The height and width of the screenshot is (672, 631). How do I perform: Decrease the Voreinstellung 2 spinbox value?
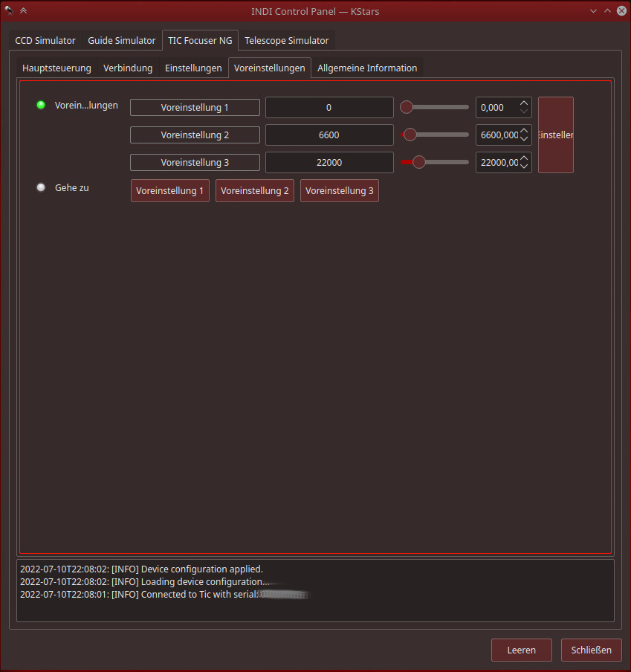coord(524,139)
